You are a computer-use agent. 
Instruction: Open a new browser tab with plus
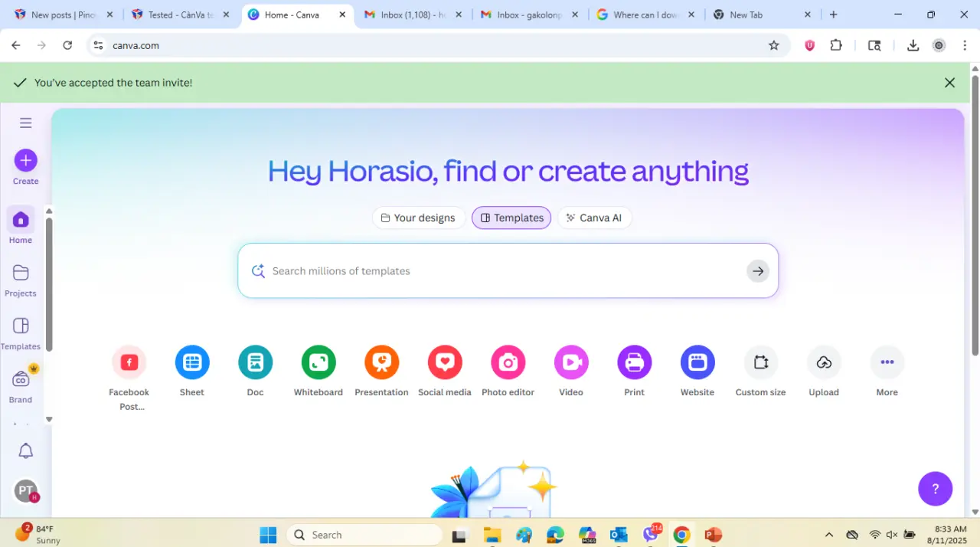(834, 15)
